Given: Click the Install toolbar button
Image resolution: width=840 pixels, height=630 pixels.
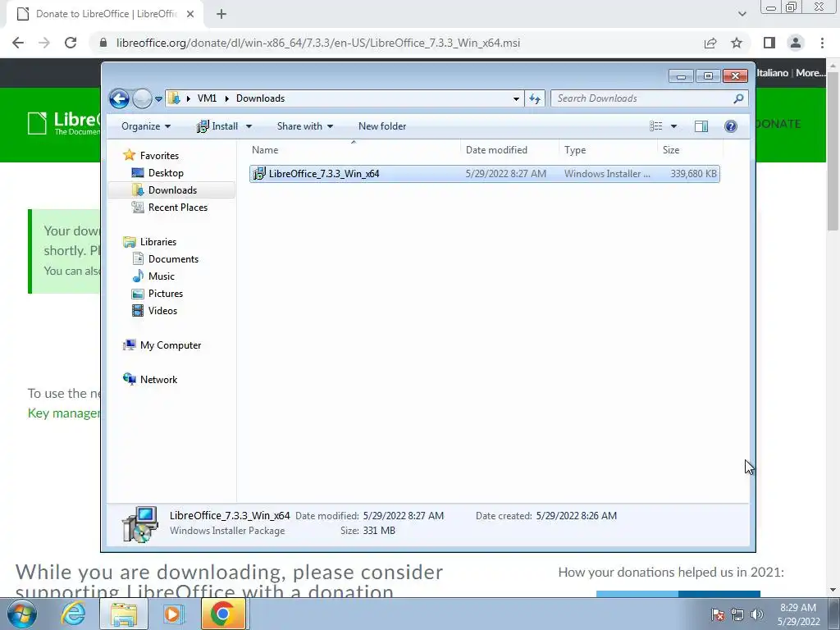Looking at the screenshot, I should coord(217,126).
